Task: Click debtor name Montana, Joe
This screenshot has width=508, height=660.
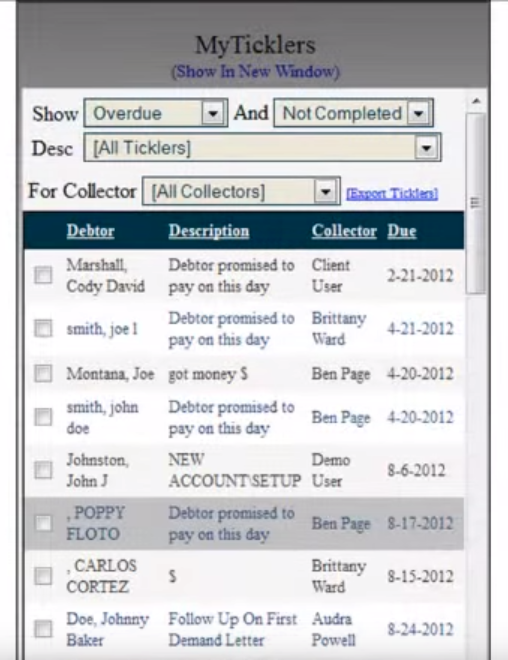Action: (x=110, y=374)
